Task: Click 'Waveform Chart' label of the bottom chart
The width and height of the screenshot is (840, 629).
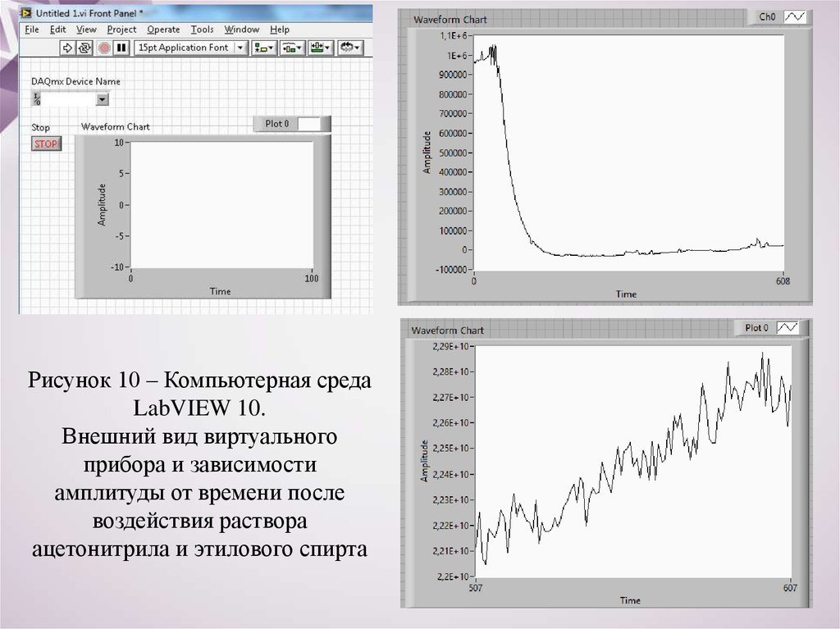Action: pyautogui.click(x=447, y=330)
